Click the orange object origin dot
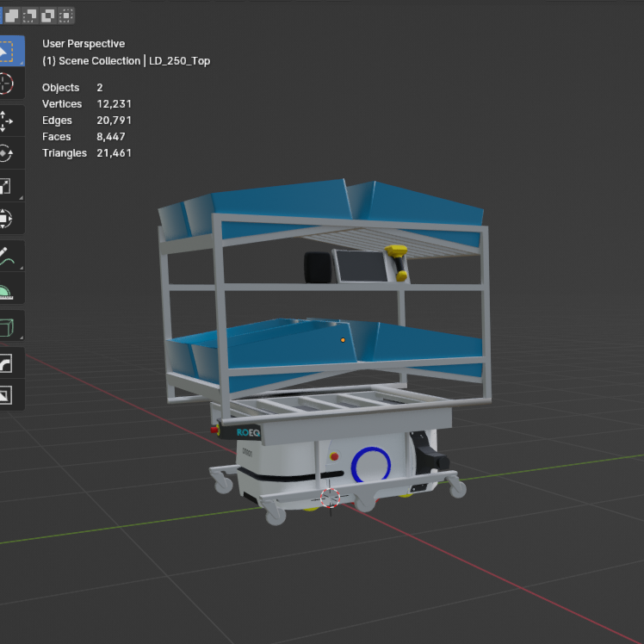The width and height of the screenshot is (644, 644). click(x=343, y=340)
